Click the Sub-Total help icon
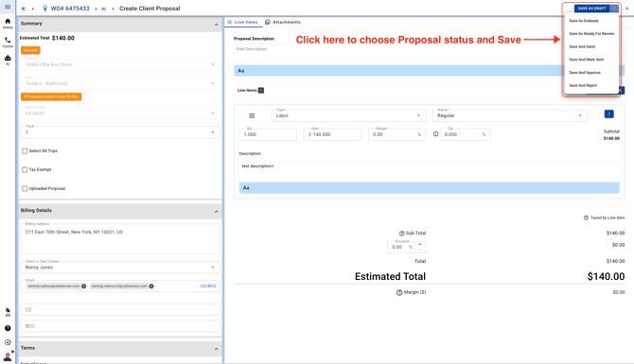The height and width of the screenshot is (364, 634). click(401, 234)
